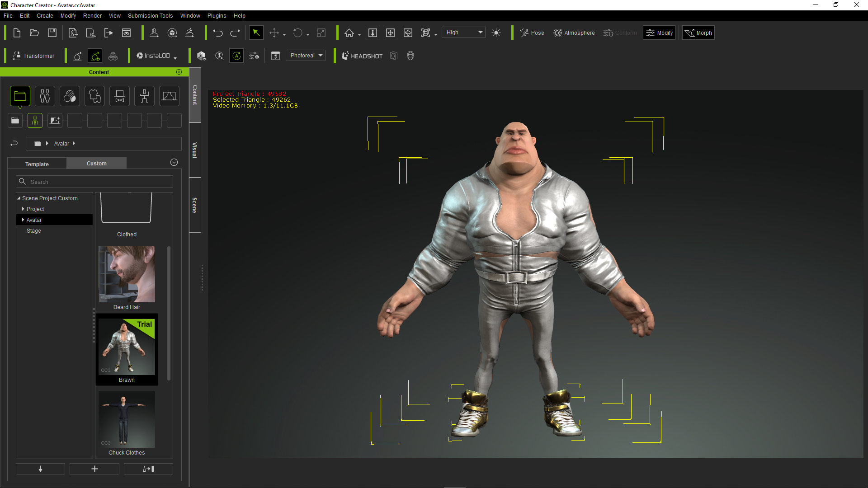Image resolution: width=868 pixels, height=488 pixels.
Task: Expand the Project tree node
Action: [x=23, y=209]
